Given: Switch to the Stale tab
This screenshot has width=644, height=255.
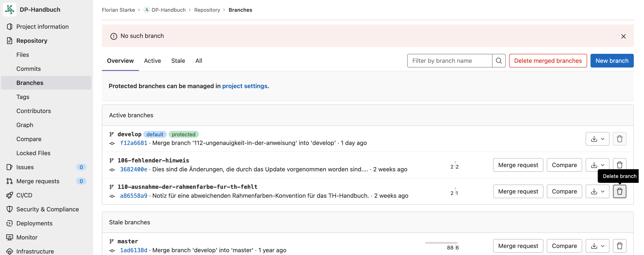Looking at the screenshot, I should 178,61.
